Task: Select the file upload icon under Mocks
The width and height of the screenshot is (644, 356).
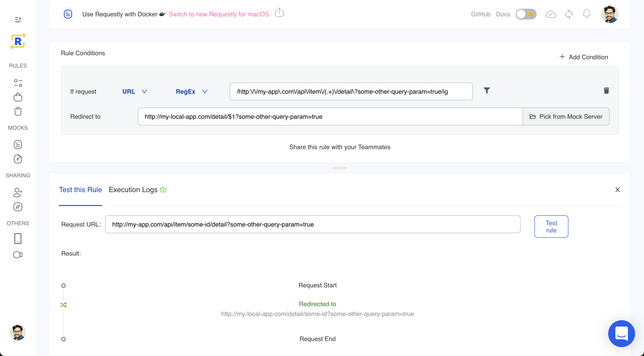Action: pos(18,159)
